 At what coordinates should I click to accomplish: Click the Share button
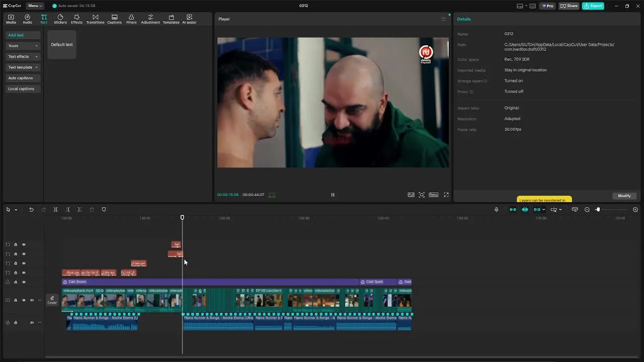pos(569,6)
